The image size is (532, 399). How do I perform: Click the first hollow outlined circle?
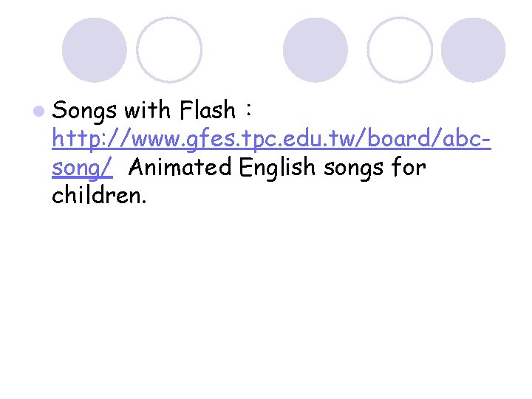[x=169, y=50]
